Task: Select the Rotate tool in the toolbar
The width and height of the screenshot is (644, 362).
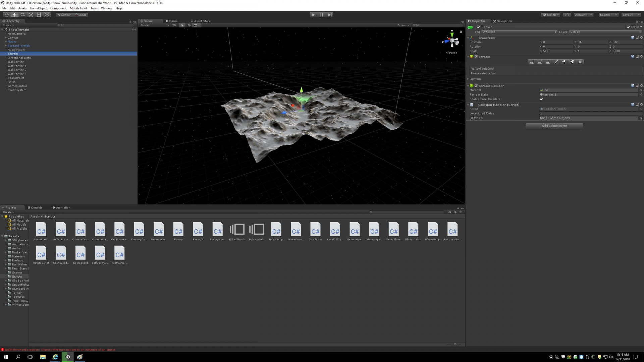Action: coord(23,15)
